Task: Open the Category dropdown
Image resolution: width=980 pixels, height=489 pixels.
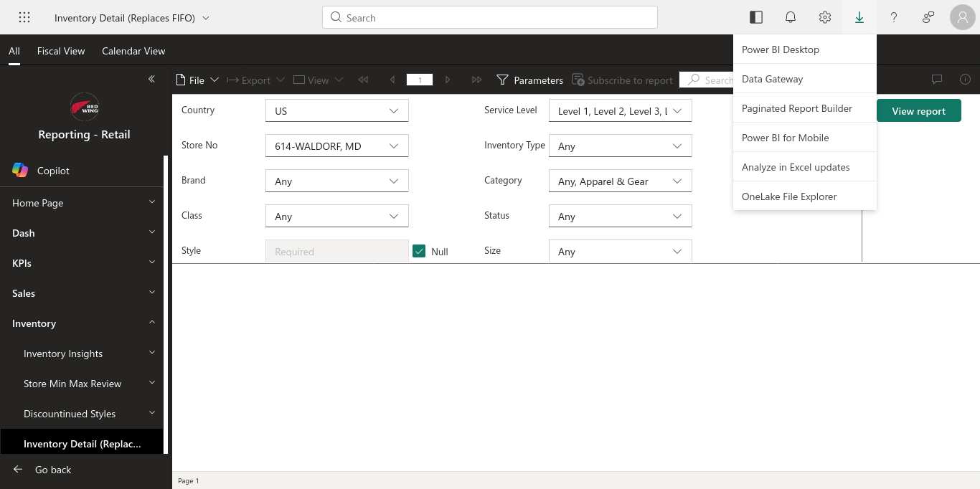Action: (620, 181)
